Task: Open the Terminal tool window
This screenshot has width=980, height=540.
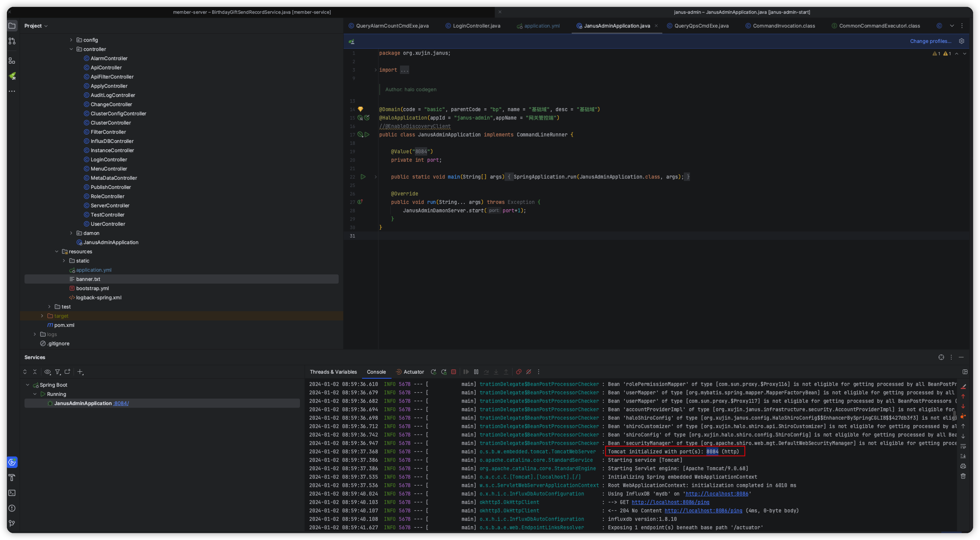Action: [x=12, y=493]
